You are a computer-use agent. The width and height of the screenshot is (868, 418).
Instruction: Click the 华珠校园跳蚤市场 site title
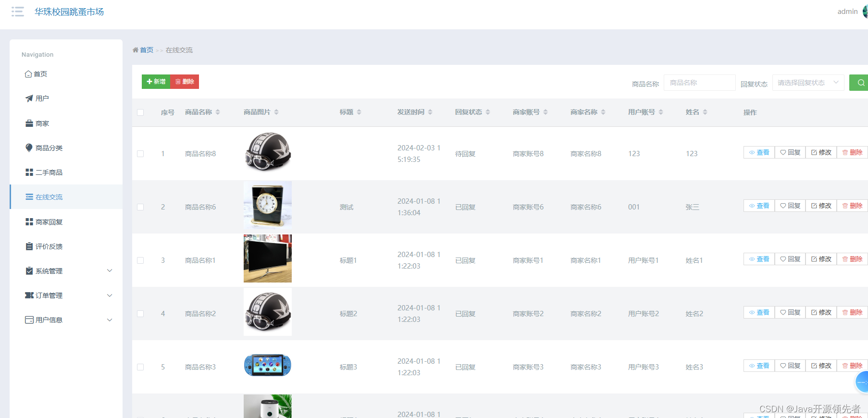[x=69, y=12]
